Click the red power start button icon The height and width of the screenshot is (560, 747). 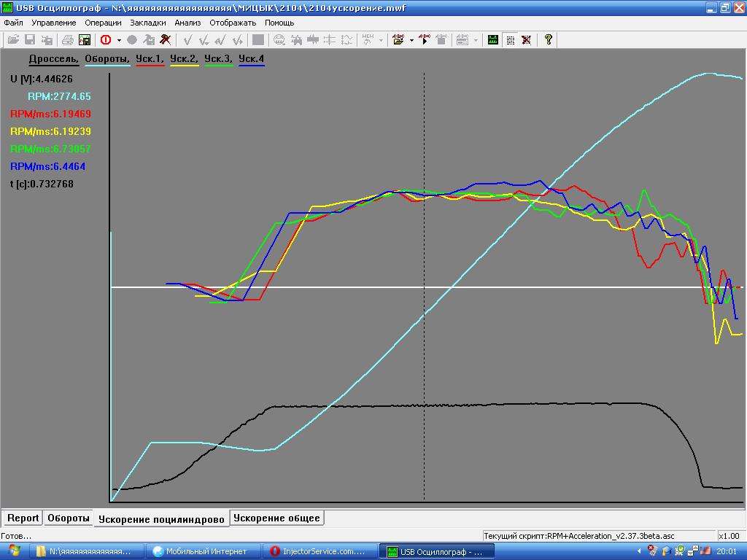click(106, 40)
